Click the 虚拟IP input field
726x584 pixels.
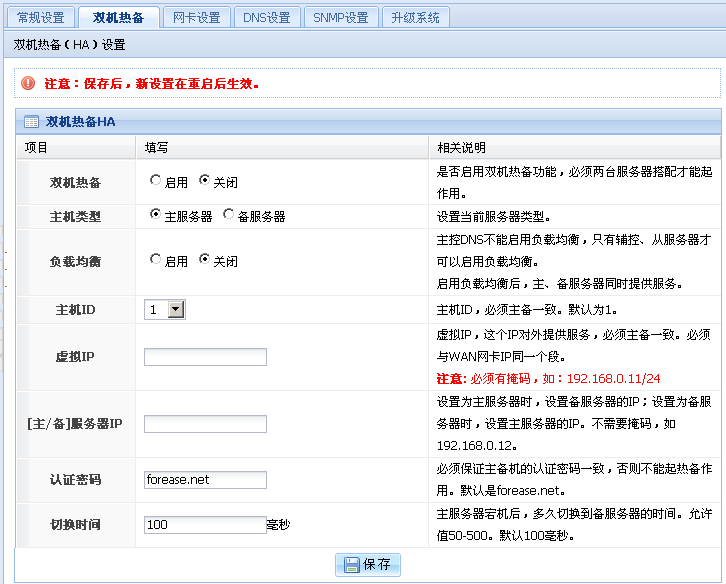tap(205, 357)
